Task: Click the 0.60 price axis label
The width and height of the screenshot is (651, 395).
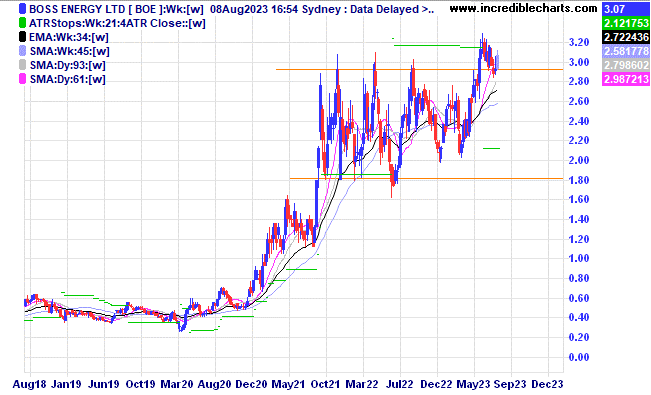Action: (579, 298)
